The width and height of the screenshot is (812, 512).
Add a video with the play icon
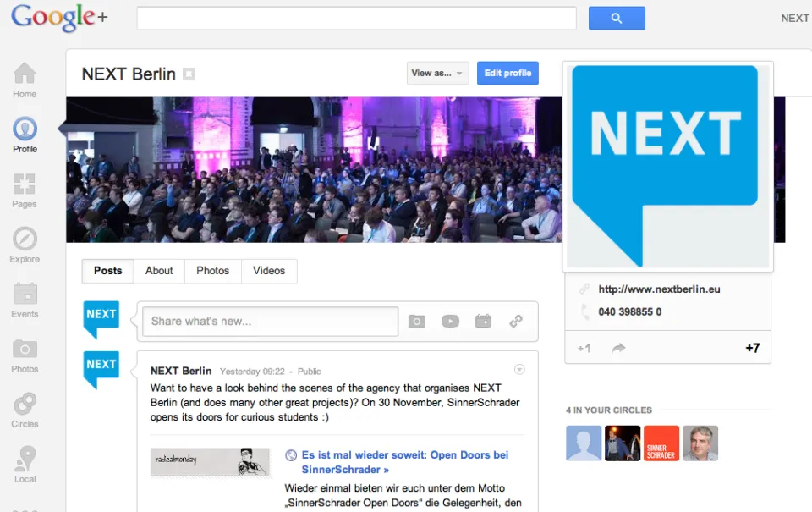click(450, 322)
